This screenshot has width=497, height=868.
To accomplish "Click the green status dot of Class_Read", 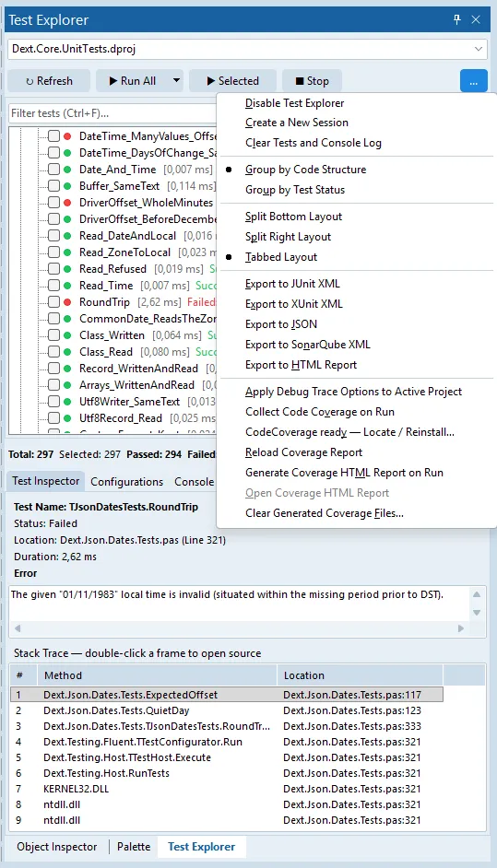I will (x=67, y=352).
